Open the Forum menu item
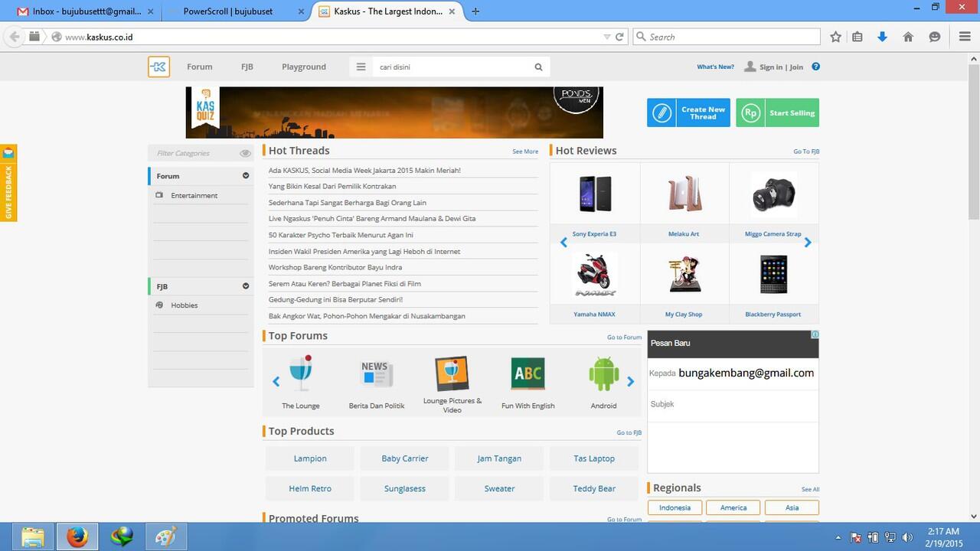This screenshot has width=980, height=551. tap(200, 67)
